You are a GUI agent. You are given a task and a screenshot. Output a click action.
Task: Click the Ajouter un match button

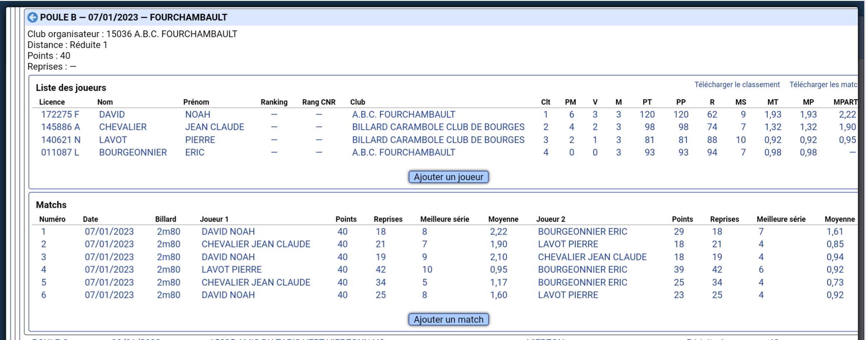tap(448, 320)
